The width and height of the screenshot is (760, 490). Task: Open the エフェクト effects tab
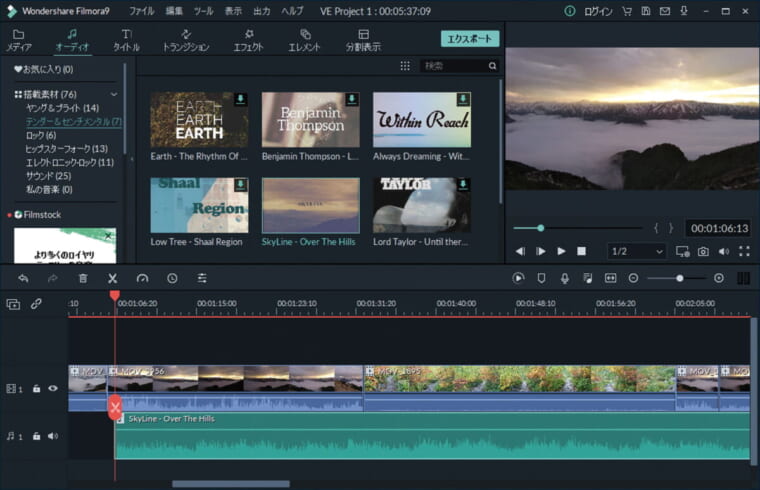pyautogui.click(x=248, y=40)
